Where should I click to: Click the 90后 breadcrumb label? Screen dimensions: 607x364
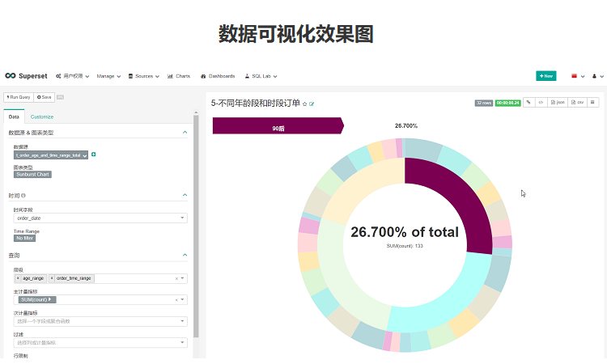[278, 129]
